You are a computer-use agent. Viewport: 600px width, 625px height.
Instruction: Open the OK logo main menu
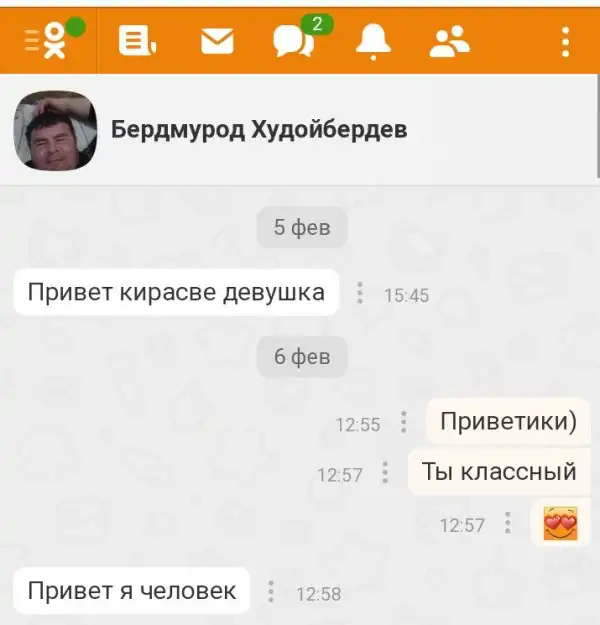[x=48, y=41]
